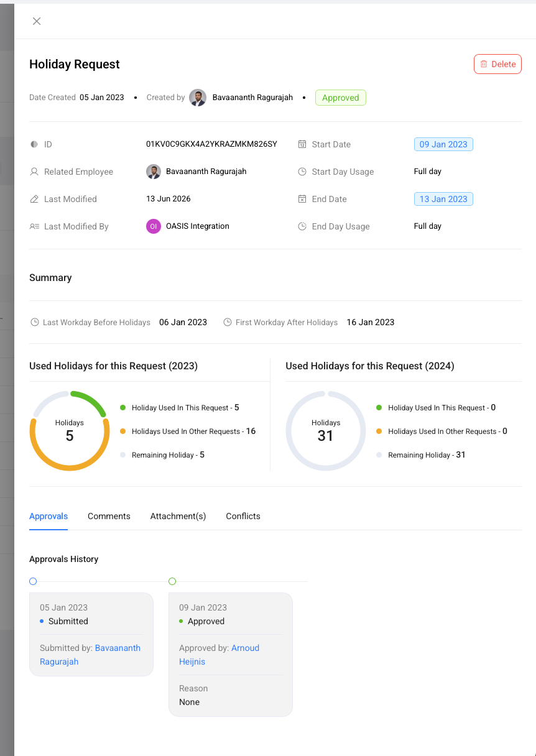Select the 09 Jan 2023 start date tag
Image resolution: width=536 pixels, height=756 pixels.
pos(443,144)
